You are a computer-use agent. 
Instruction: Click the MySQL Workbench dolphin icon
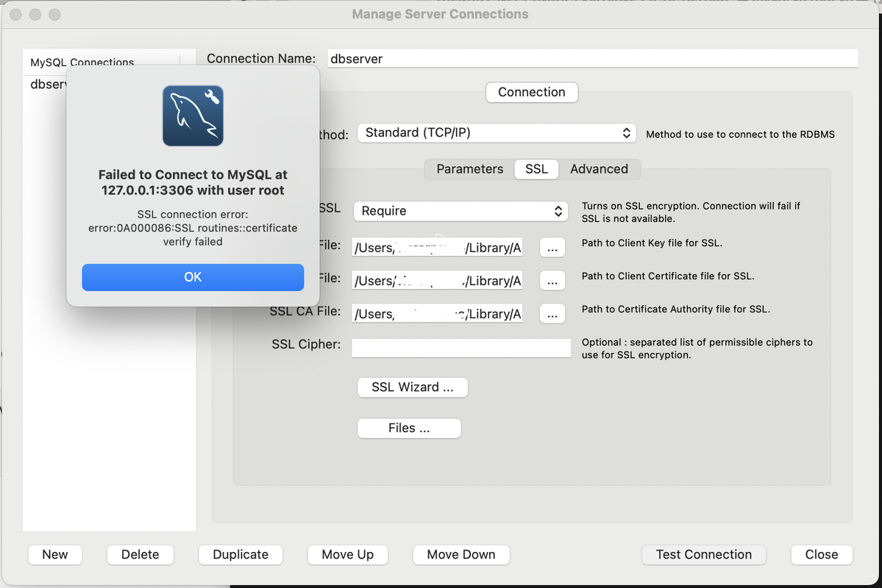coord(193,116)
